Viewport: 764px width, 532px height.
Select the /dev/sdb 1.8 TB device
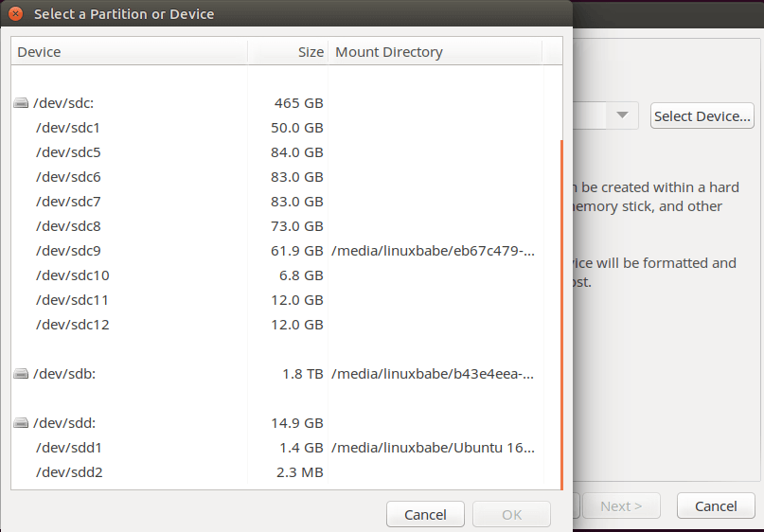pyautogui.click(x=64, y=374)
